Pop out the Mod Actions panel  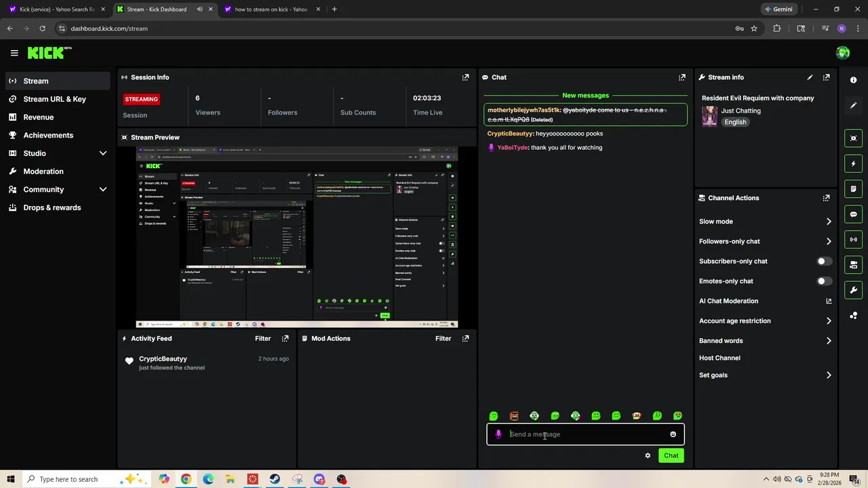click(x=465, y=338)
